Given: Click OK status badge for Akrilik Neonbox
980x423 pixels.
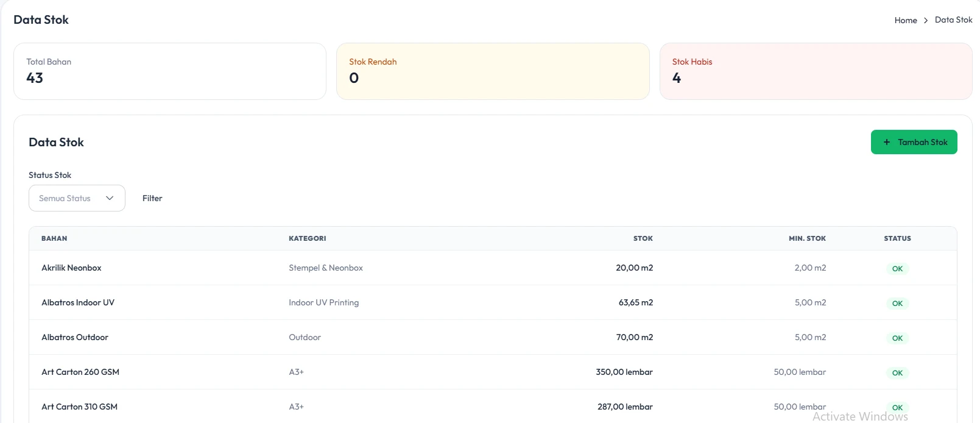Looking at the screenshot, I should [897, 269].
